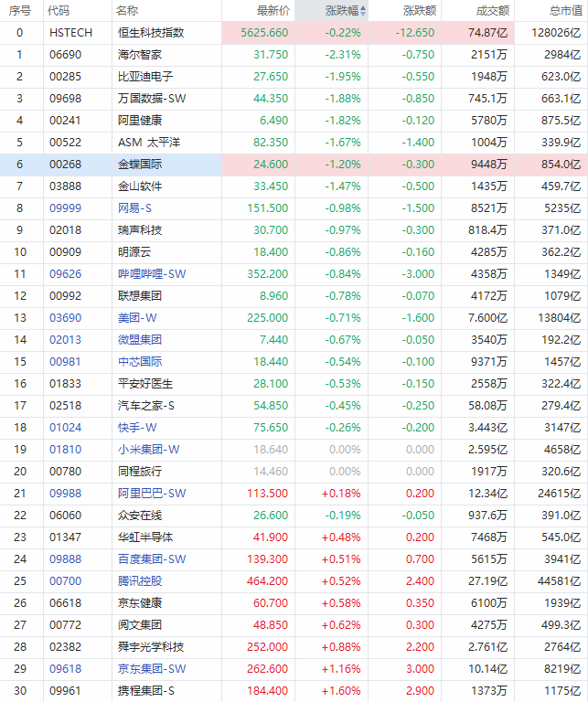Viewport: 588px width, 702px height.
Task: Select 金山软件 stock name
Action: pyautogui.click(x=140, y=186)
